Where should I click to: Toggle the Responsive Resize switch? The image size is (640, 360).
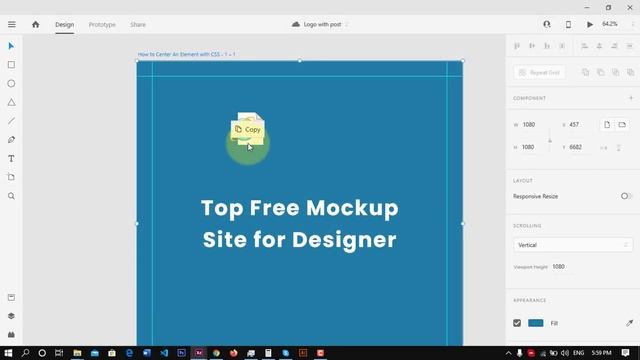(x=626, y=196)
